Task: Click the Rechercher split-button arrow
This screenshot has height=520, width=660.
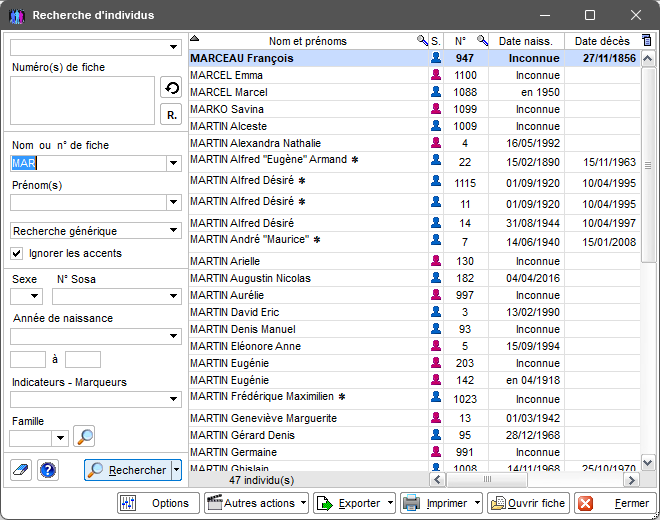Action: (177, 469)
